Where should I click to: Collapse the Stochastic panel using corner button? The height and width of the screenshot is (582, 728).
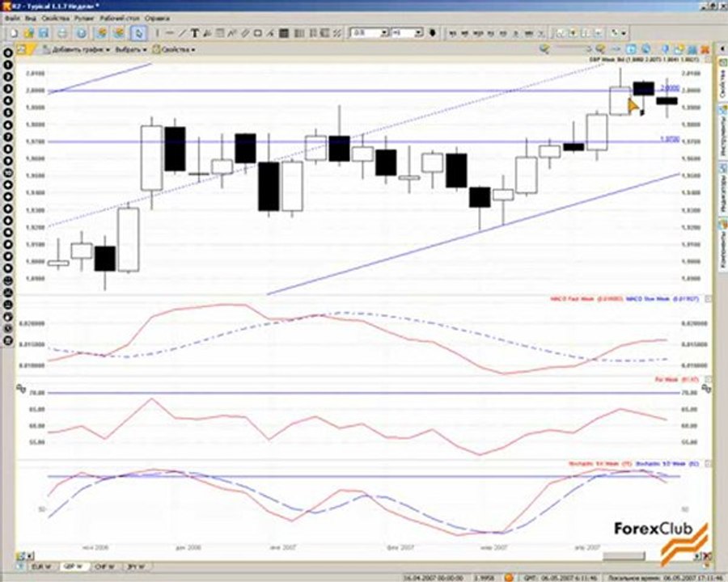pyautogui.click(x=708, y=463)
